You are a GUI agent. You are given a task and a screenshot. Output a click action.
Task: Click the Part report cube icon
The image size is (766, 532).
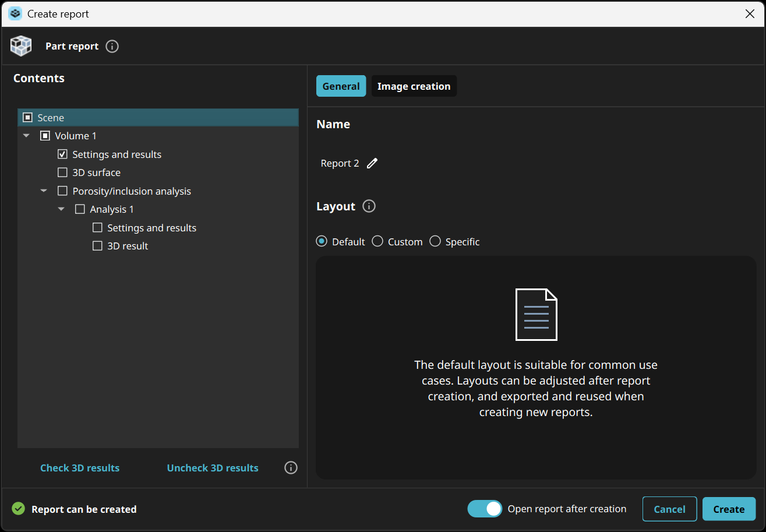point(21,46)
